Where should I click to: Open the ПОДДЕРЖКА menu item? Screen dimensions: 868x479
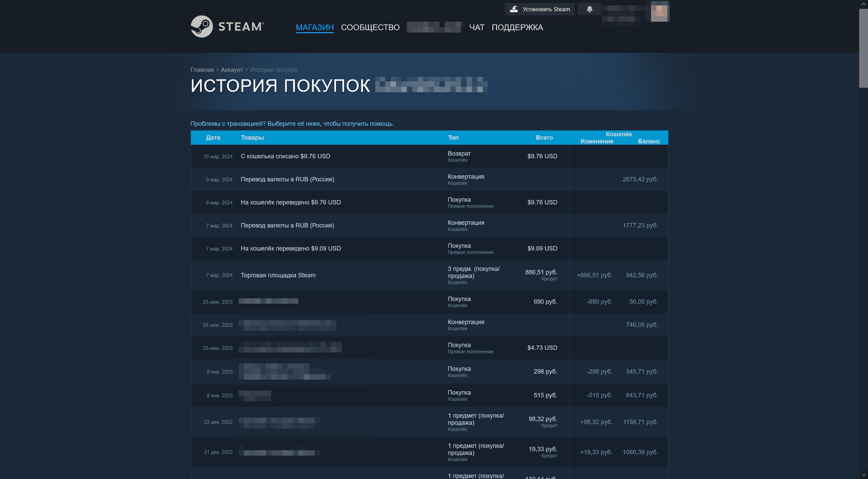(x=517, y=27)
